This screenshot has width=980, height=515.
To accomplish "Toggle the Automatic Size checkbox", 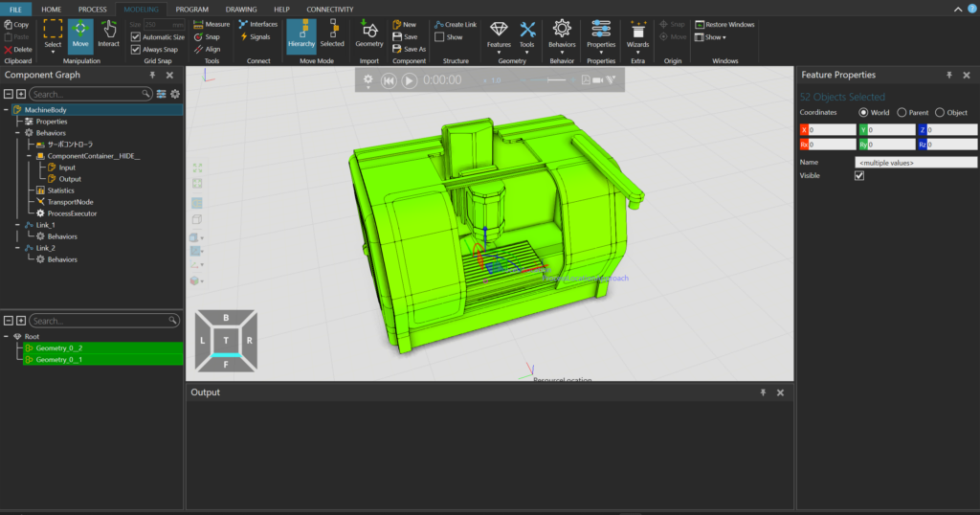I will click(x=136, y=37).
